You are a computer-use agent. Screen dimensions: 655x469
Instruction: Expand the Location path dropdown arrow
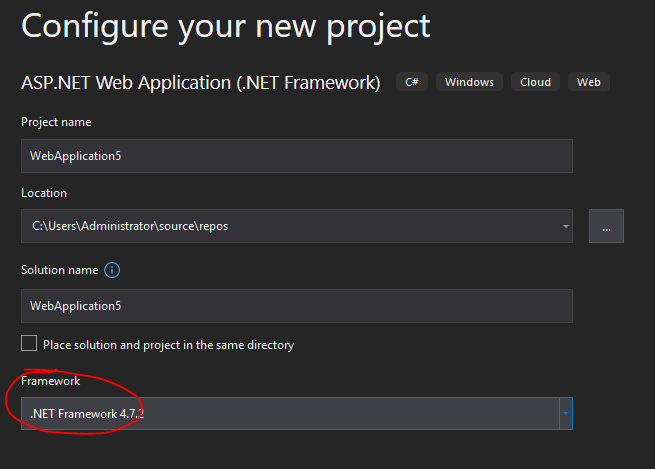tap(566, 226)
